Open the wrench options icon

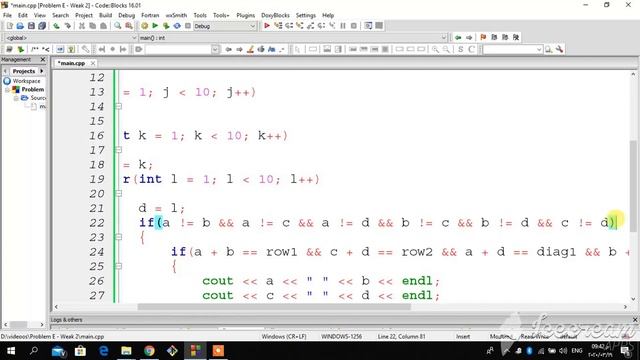(x=560, y=49)
